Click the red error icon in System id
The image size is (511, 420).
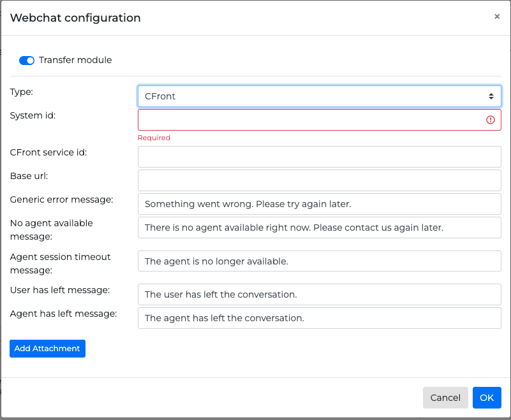pos(491,120)
